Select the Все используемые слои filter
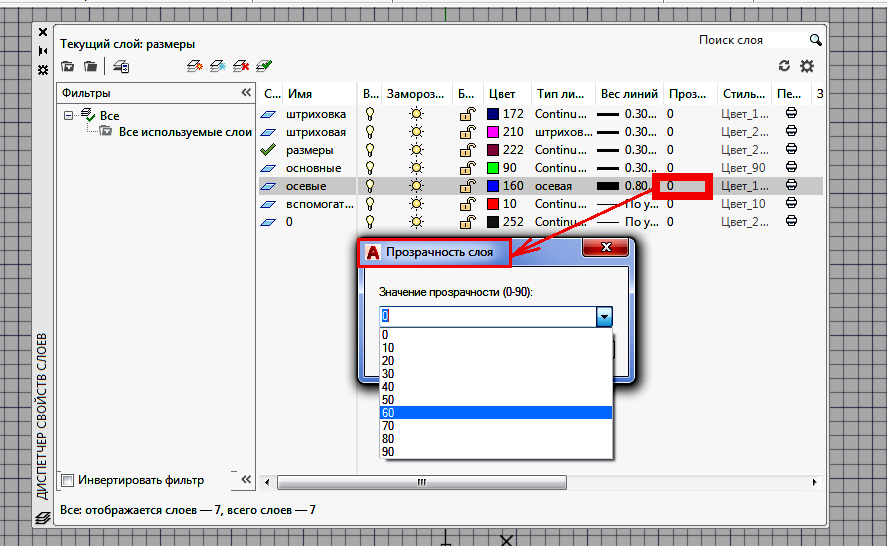887x546 pixels. click(x=184, y=132)
